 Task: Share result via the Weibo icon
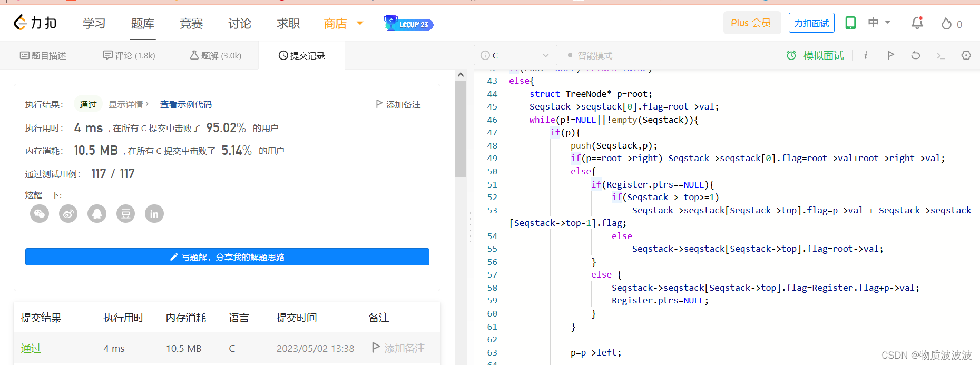tap(68, 214)
